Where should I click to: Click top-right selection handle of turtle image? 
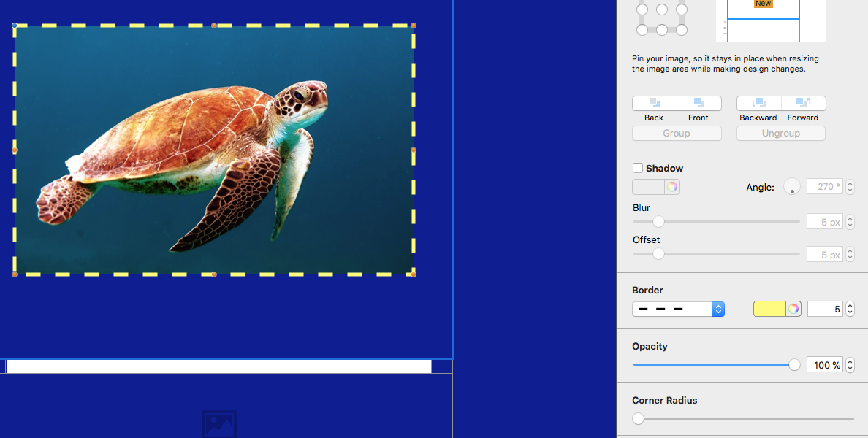[414, 26]
